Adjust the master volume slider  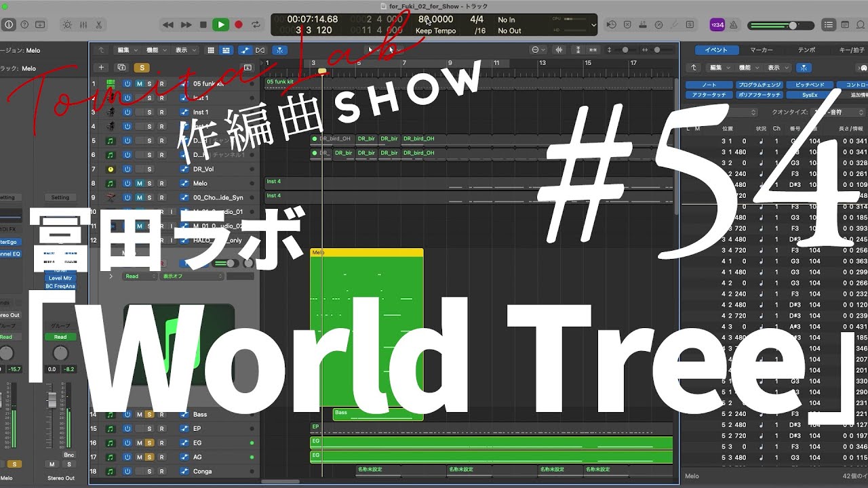pos(781,25)
